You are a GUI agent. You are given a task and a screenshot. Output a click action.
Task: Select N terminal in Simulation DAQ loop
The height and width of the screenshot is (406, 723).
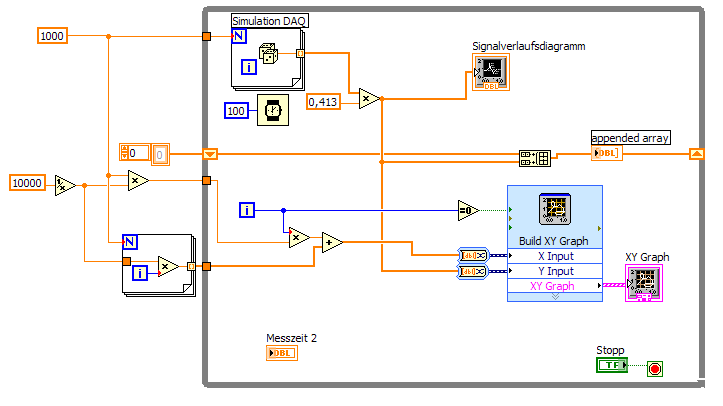pyautogui.click(x=239, y=36)
